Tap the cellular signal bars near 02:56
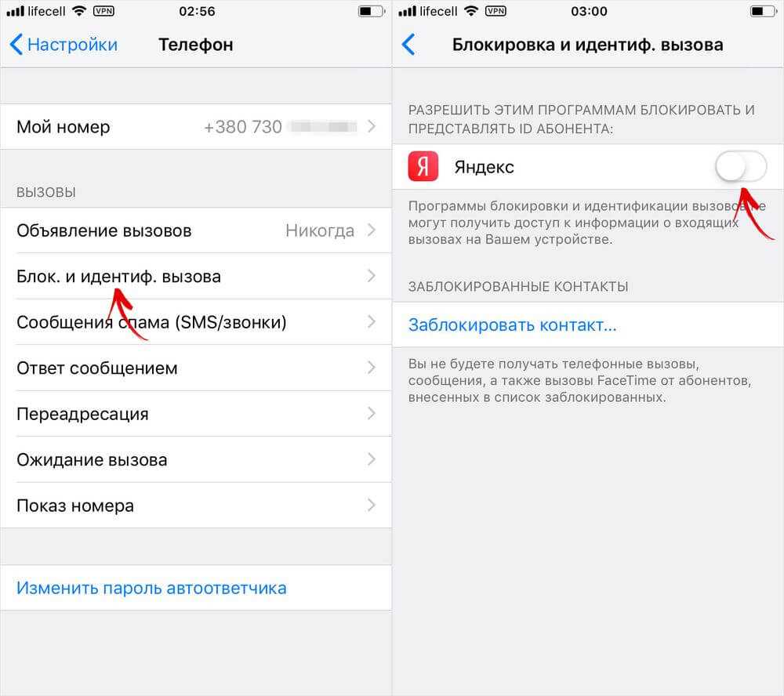Image resolution: width=784 pixels, height=696 pixels. (15, 11)
